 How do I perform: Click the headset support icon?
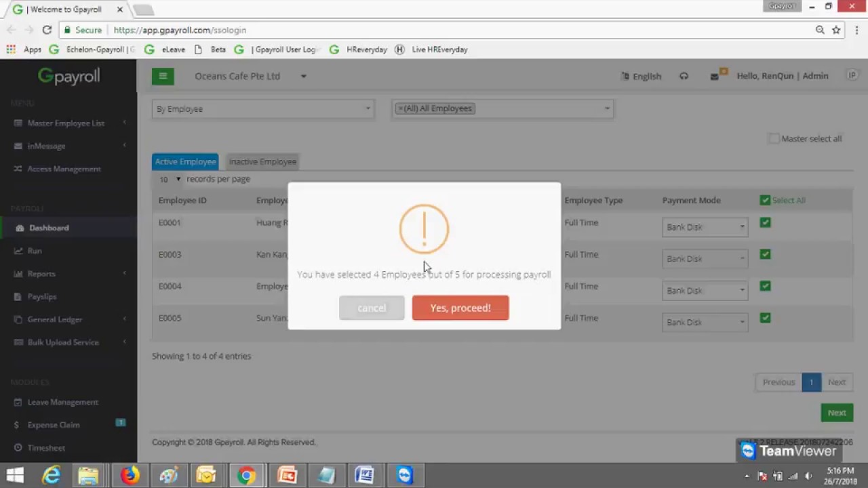[684, 76]
